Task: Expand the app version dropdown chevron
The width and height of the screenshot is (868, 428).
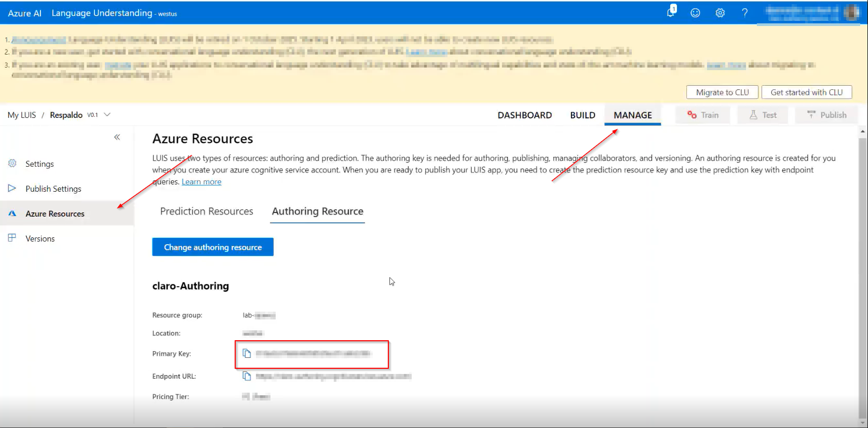Action: 107,114
